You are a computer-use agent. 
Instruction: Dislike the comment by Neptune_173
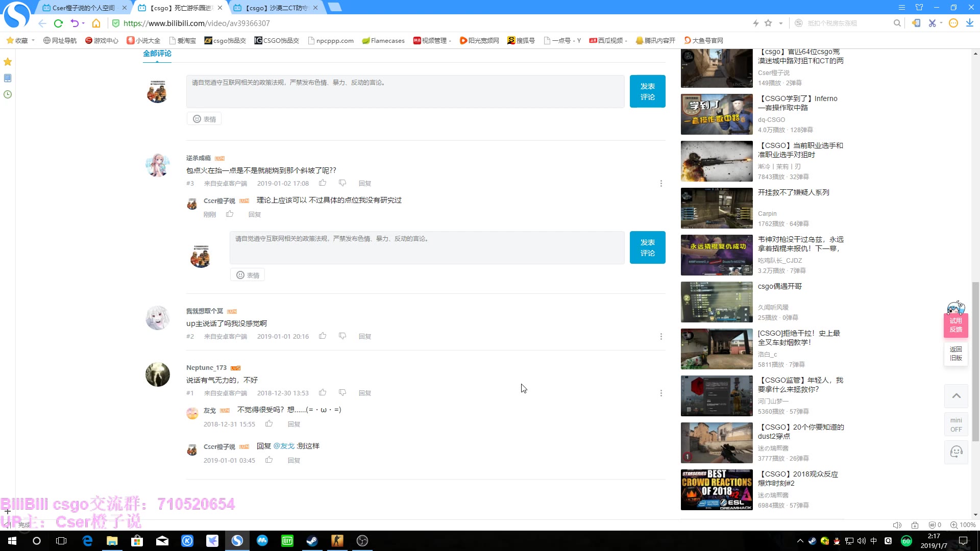pyautogui.click(x=342, y=393)
